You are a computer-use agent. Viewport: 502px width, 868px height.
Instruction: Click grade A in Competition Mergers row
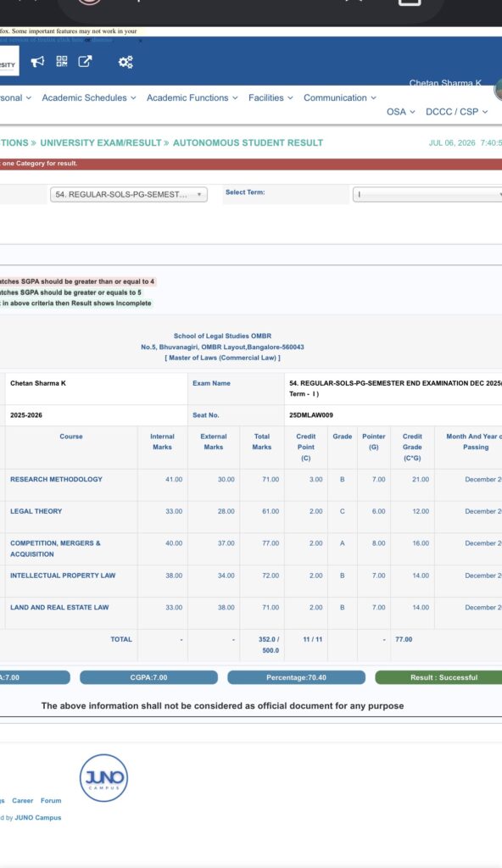click(342, 543)
